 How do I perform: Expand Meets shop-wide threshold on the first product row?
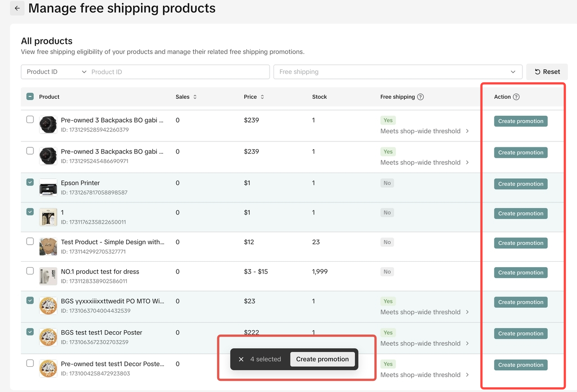click(x=467, y=131)
